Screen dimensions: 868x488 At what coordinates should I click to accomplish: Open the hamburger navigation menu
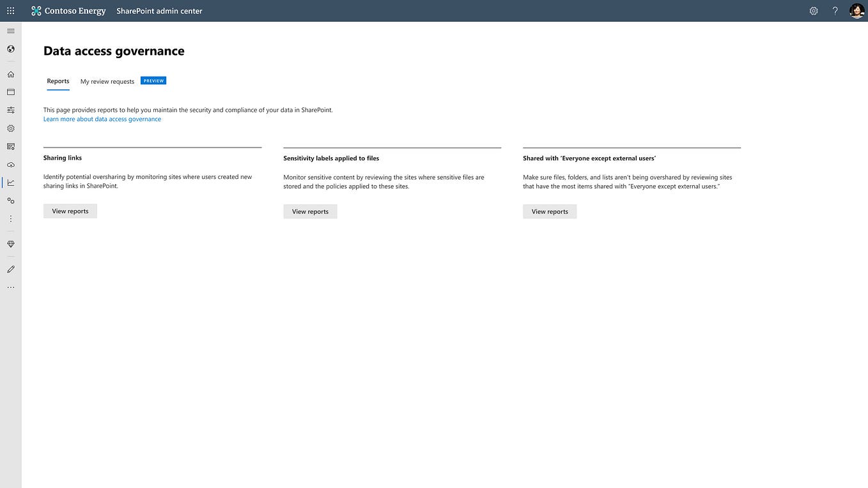(x=10, y=30)
